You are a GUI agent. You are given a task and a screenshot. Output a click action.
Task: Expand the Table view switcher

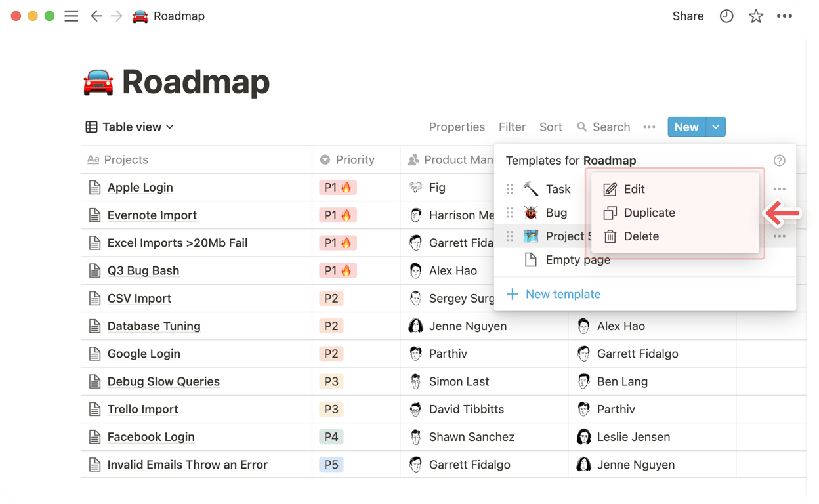click(x=130, y=127)
